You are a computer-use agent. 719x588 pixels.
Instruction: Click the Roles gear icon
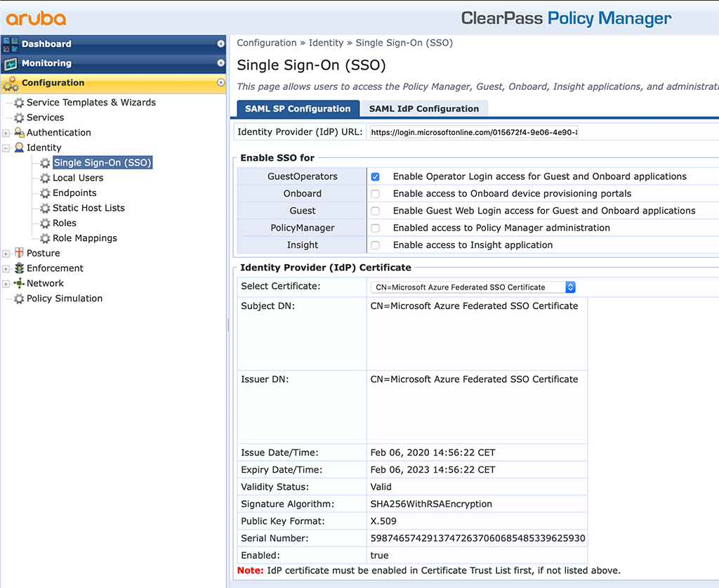point(45,223)
